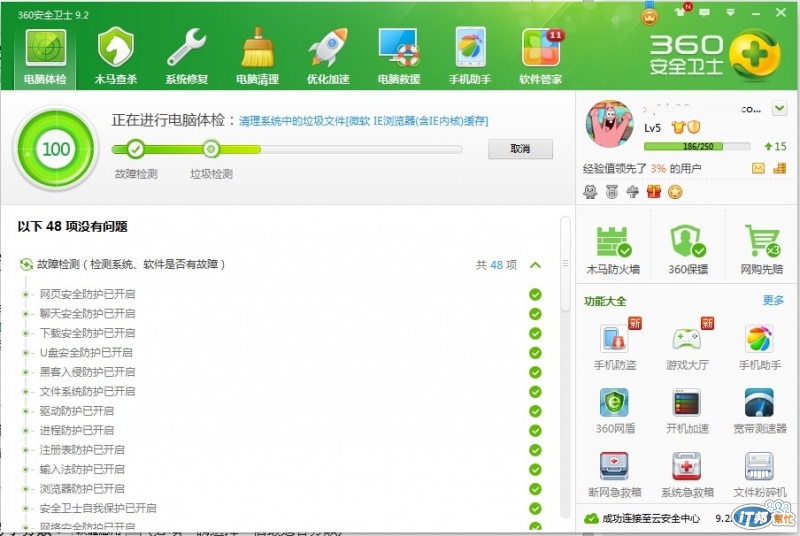Click the penguin badge icon
This screenshot has height=536, width=800.
coord(590,192)
